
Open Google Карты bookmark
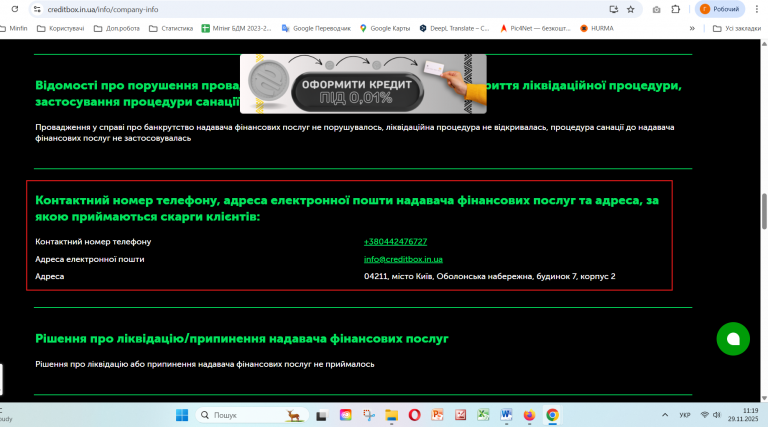385,28
